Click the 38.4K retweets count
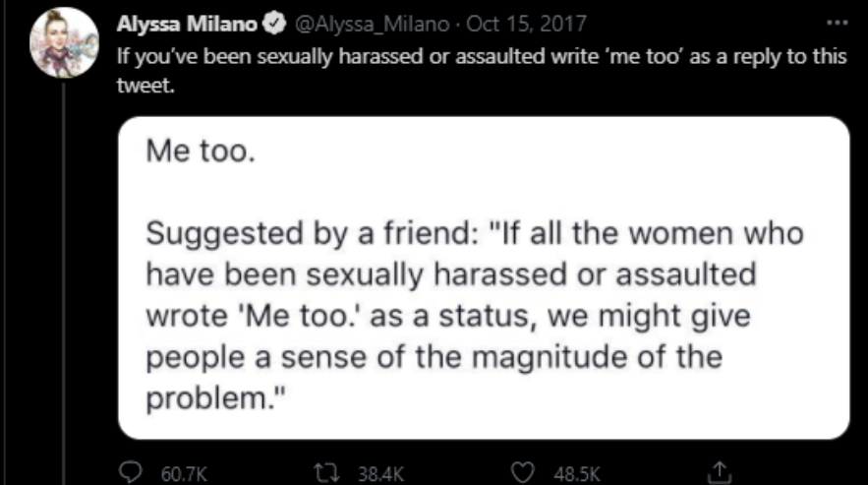Screen dimensions: 868x485 click(x=381, y=475)
